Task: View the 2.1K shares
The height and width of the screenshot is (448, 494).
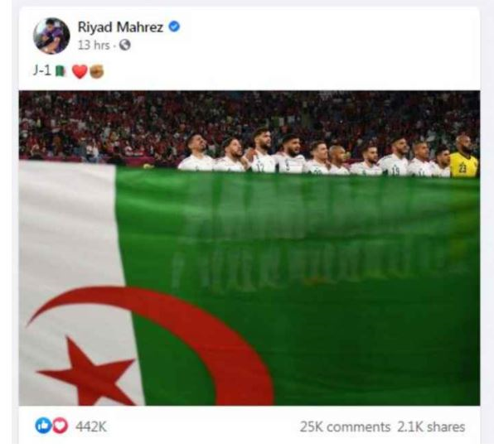Action: click(x=431, y=427)
